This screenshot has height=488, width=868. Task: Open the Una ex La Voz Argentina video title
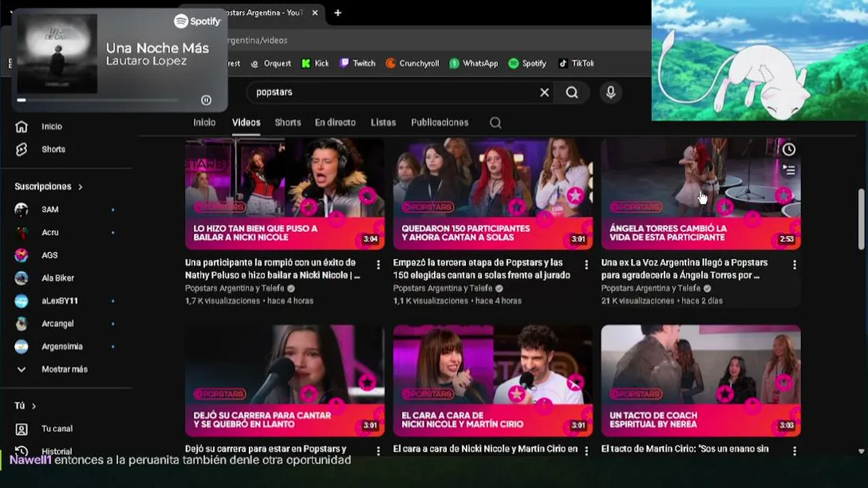tap(685, 269)
